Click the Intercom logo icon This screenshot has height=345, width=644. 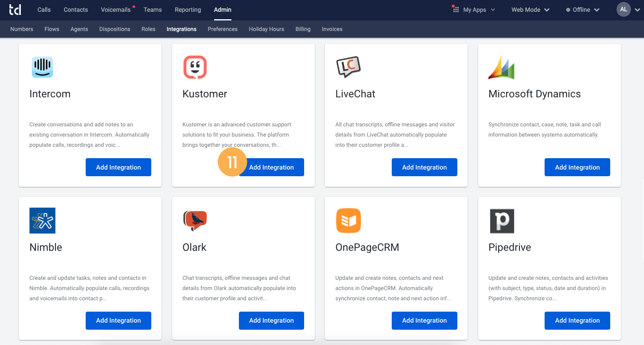click(x=42, y=67)
